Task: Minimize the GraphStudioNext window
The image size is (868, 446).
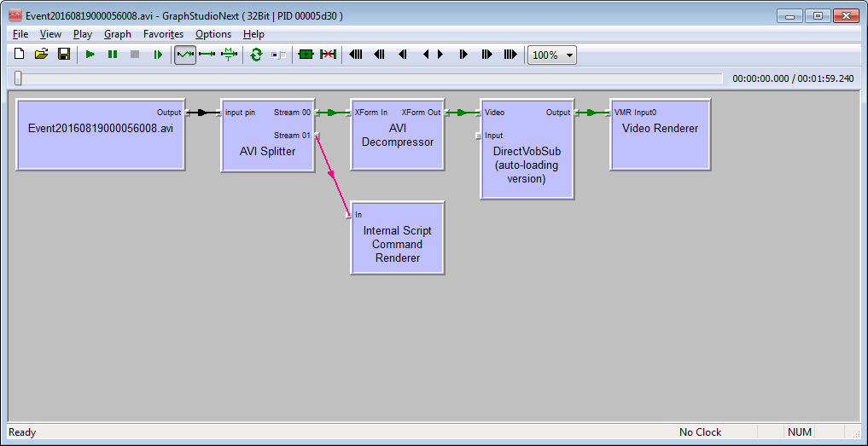Action: coord(789,16)
